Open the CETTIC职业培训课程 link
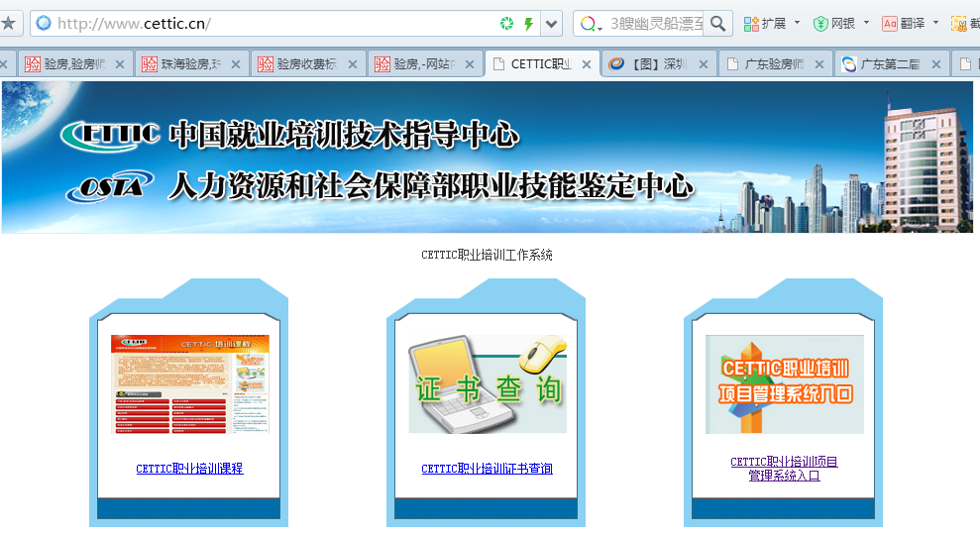The width and height of the screenshot is (980, 535). coord(189,468)
